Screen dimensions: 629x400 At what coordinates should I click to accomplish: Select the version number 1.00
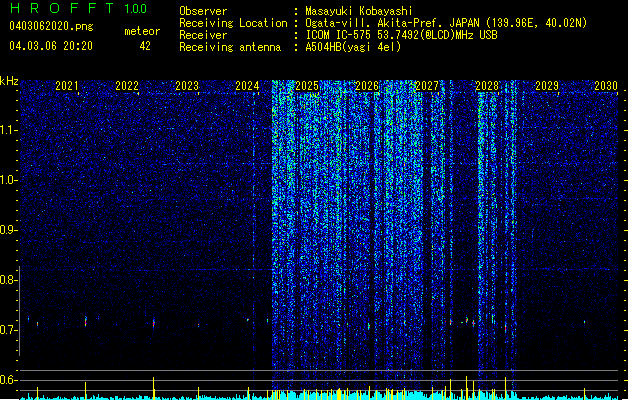coord(136,8)
